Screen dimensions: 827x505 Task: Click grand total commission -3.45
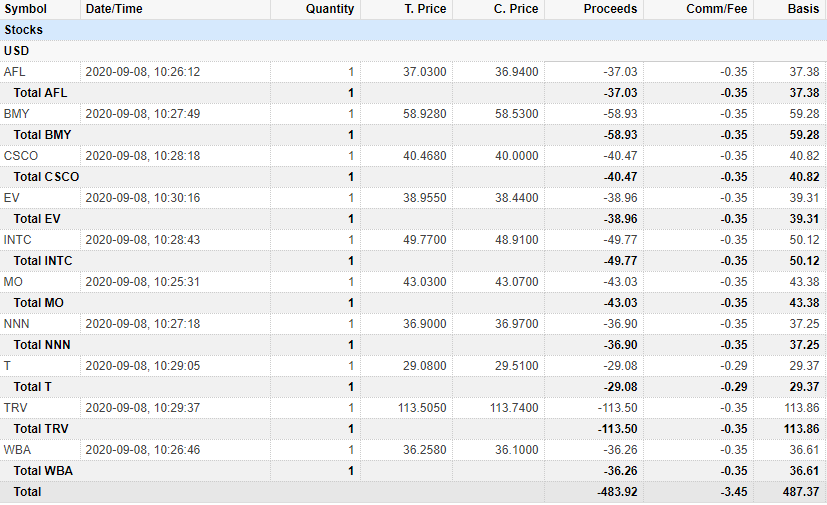tap(734, 492)
